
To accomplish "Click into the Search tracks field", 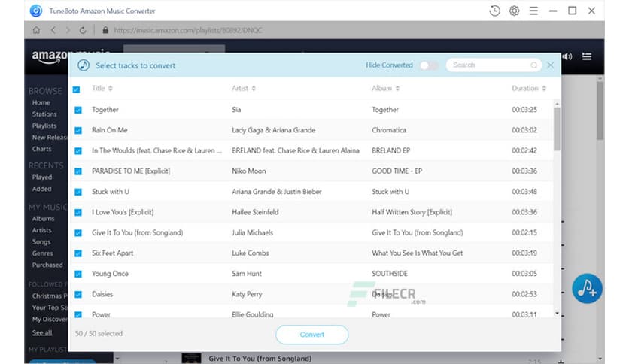I will click(494, 65).
